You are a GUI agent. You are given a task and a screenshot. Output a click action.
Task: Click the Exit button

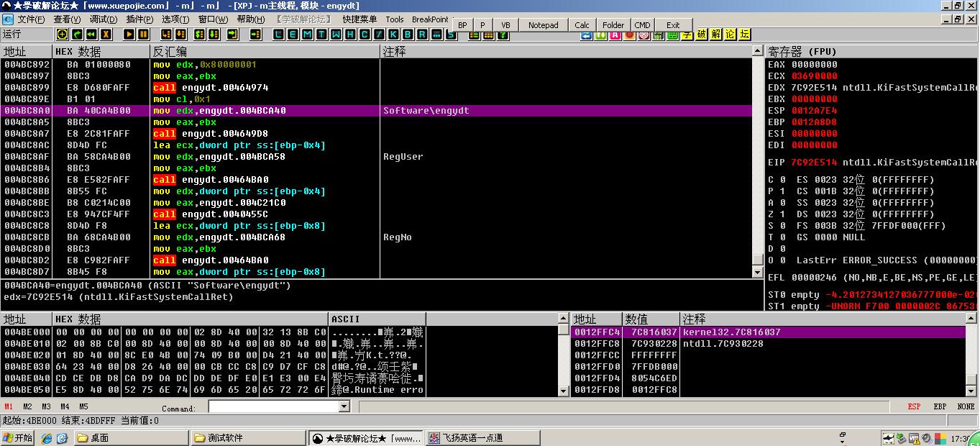673,25
